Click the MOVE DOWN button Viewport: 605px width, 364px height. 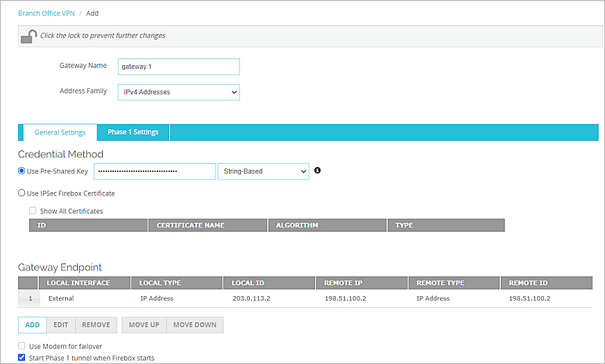[x=194, y=324]
